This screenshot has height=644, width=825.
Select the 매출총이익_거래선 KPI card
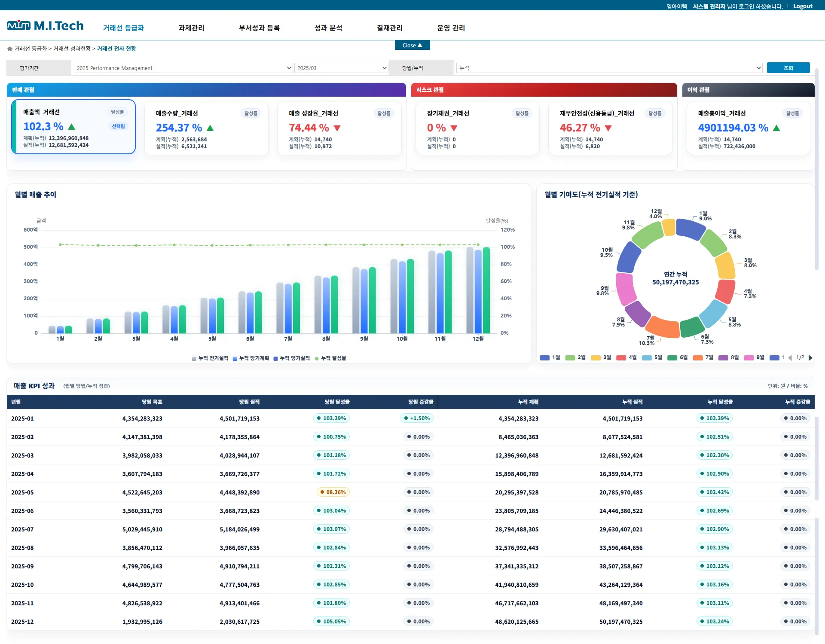coord(749,128)
